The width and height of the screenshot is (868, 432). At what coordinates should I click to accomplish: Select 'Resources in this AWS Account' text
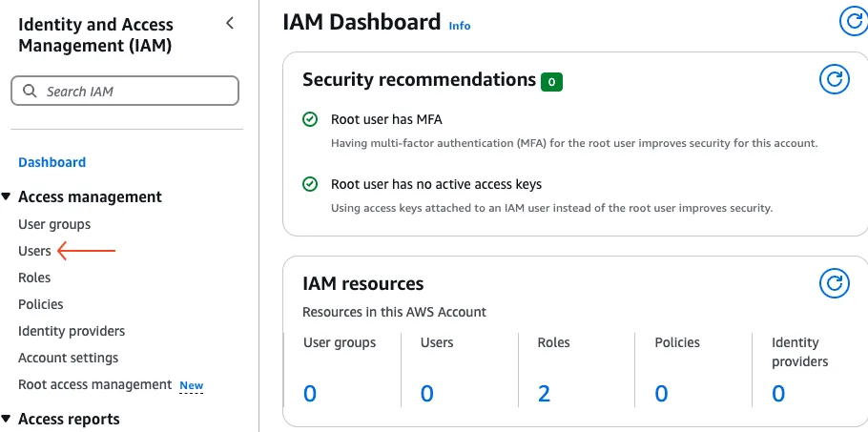[x=394, y=312]
